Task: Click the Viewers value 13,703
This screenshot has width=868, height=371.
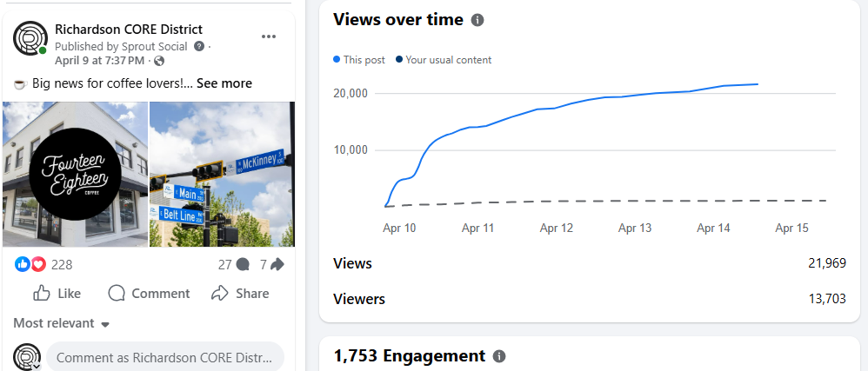Action: (827, 299)
